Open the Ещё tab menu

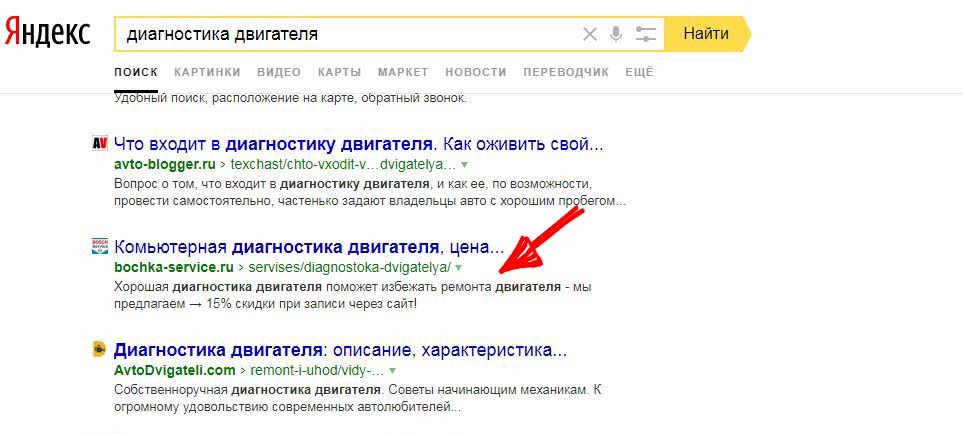tap(639, 72)
